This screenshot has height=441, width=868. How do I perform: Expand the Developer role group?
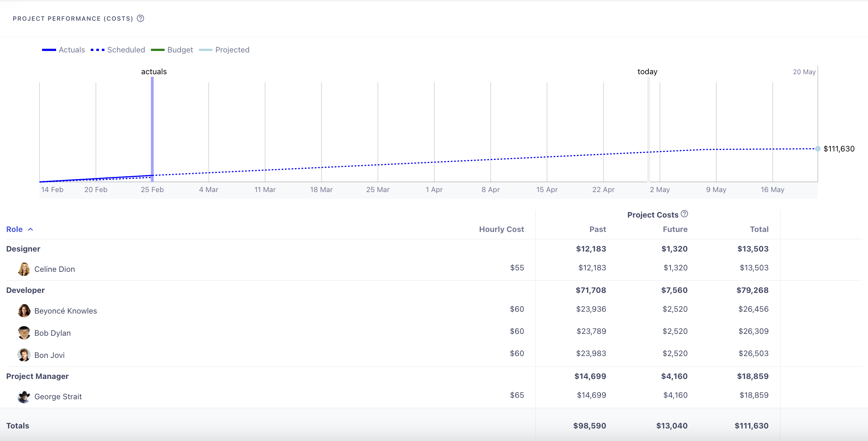[25, 290]
